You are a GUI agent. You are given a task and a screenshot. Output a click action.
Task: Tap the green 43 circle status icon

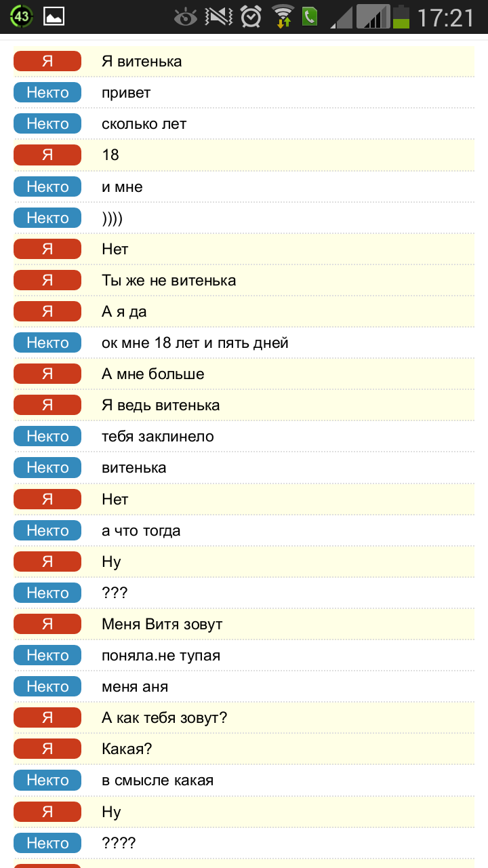click(x=21, y=16)
